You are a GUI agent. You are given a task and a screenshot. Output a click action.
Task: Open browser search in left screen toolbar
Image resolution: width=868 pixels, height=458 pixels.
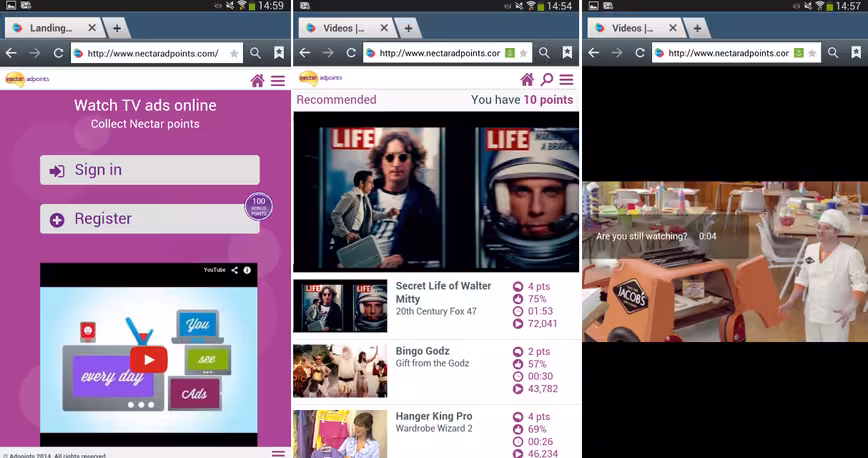[255, 53]
